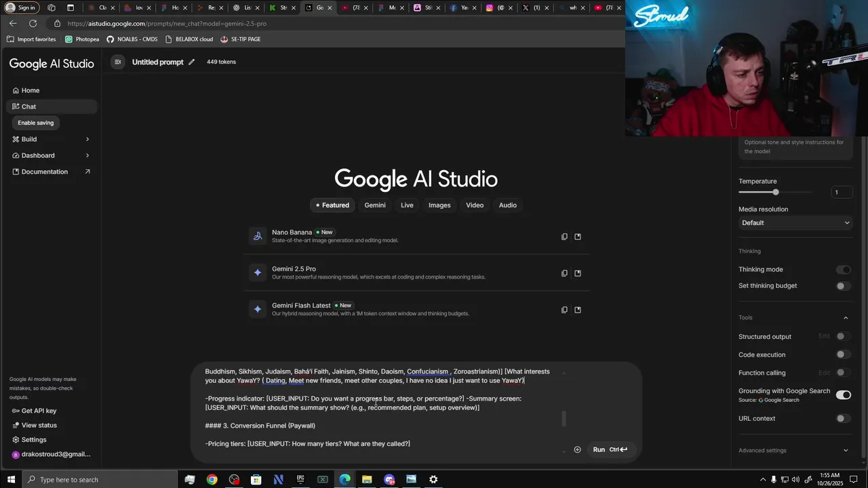Open the Media resolution Default dropdown
868x488 pixels.
pyautogui.click(x=795, y=223)
